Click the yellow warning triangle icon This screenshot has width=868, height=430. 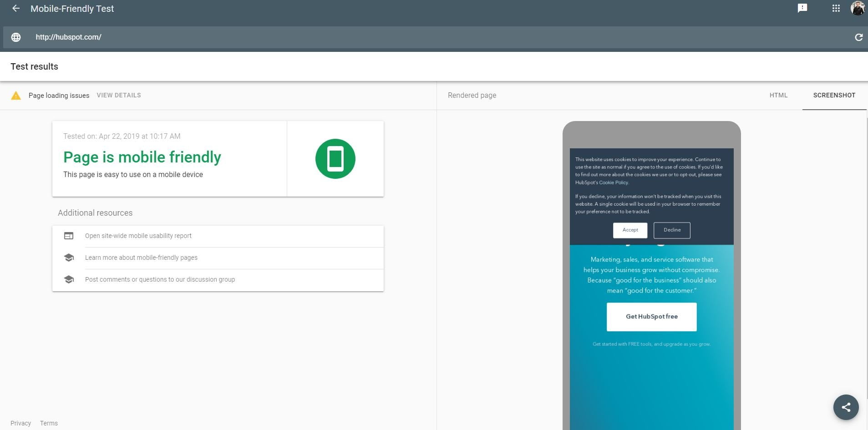pos(16,96)
